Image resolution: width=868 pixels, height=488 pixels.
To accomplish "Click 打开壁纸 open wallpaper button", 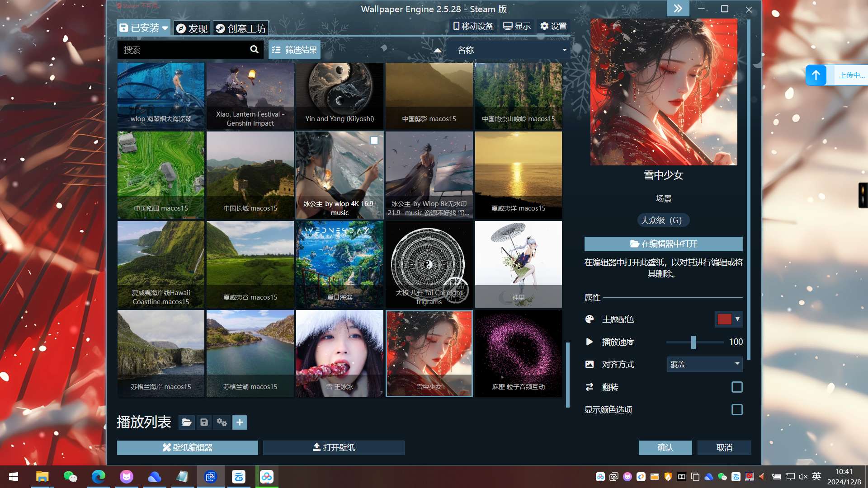I will [x=334, y=447].
